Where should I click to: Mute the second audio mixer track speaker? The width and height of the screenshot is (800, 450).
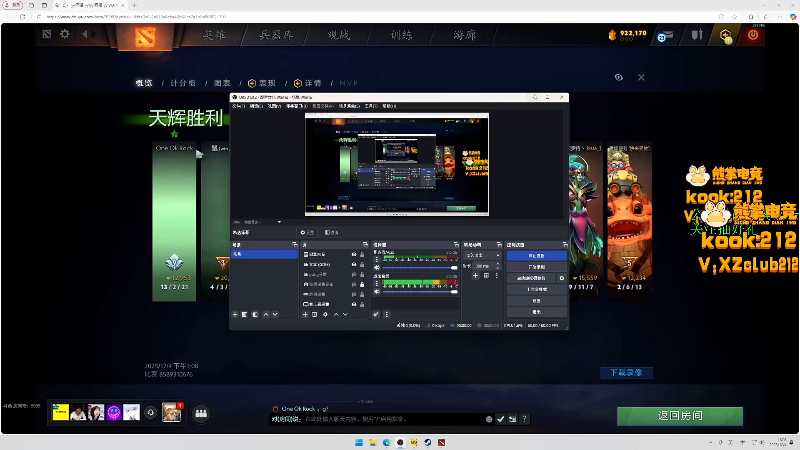point(377,291)
